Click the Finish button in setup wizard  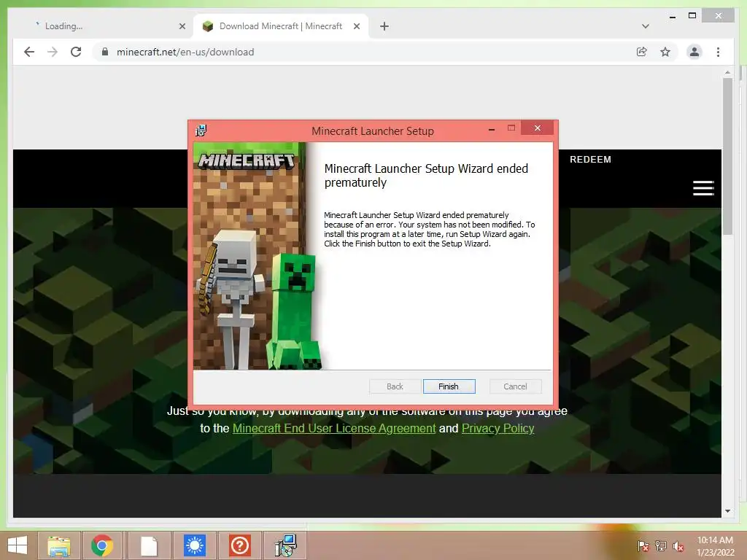449,386
